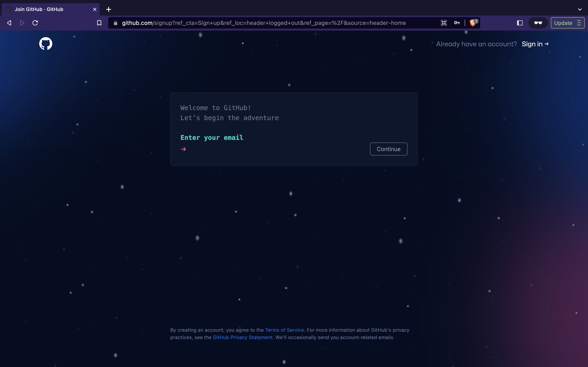Open new browser tab with plus icon
The image size is (588, 367).
[108, 9]
